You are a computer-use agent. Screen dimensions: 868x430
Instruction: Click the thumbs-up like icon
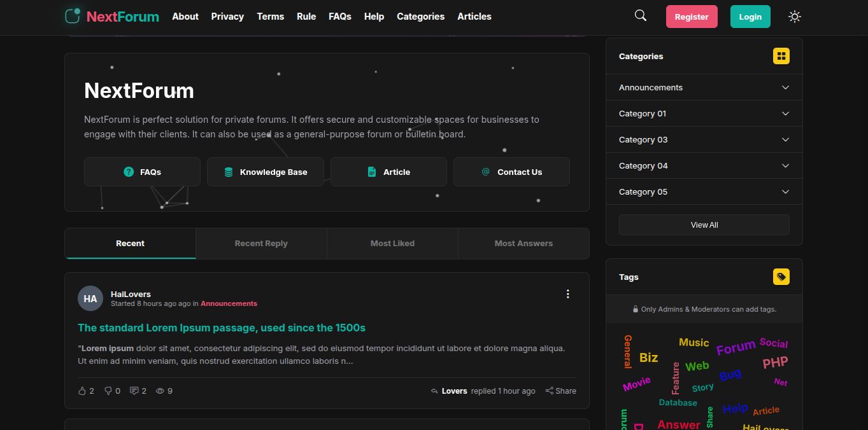pos(82,391)
